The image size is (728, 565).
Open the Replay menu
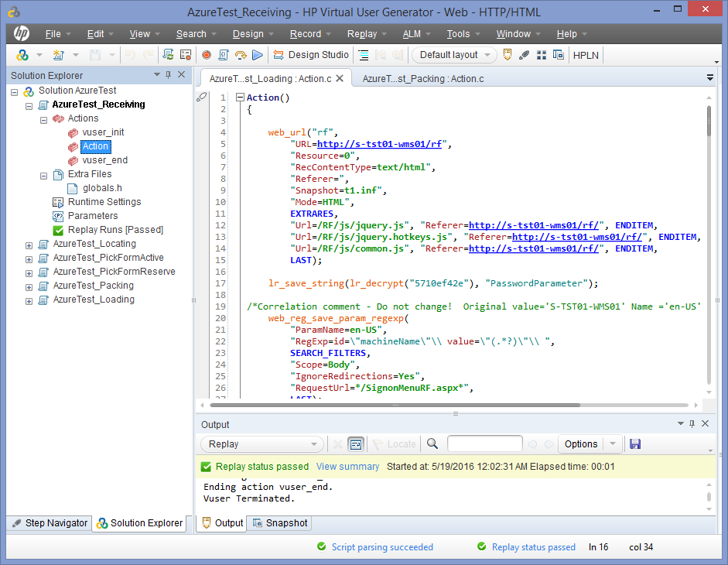tap(367, 34)
